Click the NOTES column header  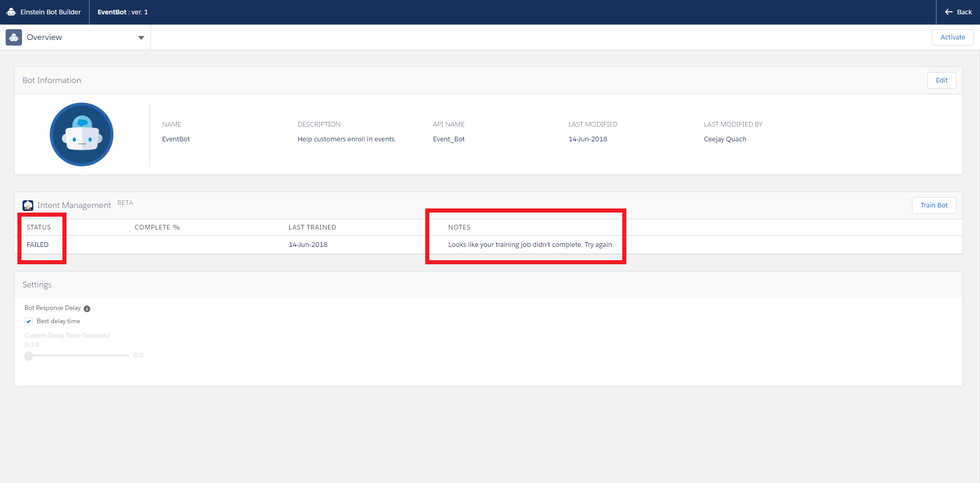pos(459,227)
